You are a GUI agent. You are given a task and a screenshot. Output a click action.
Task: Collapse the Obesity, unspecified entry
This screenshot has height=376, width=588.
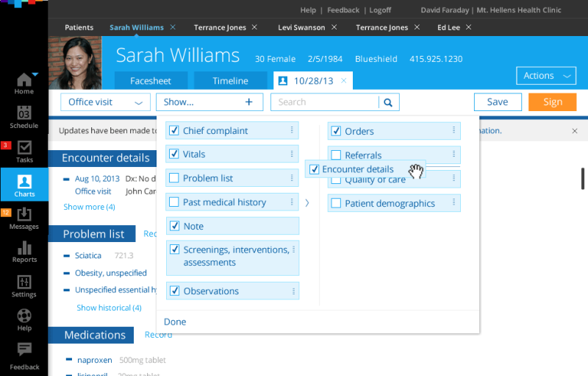tap(66, 273)
